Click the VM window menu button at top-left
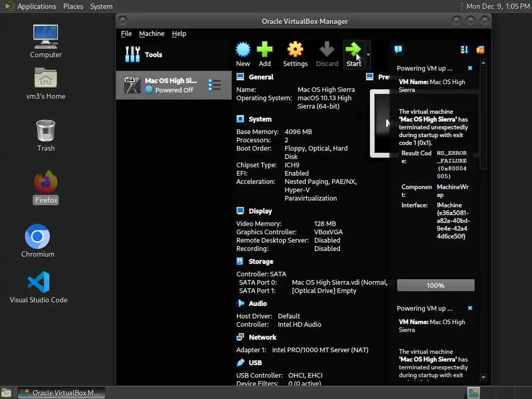Viewport: 532px width, 399px height. click(x=123, y=21)
